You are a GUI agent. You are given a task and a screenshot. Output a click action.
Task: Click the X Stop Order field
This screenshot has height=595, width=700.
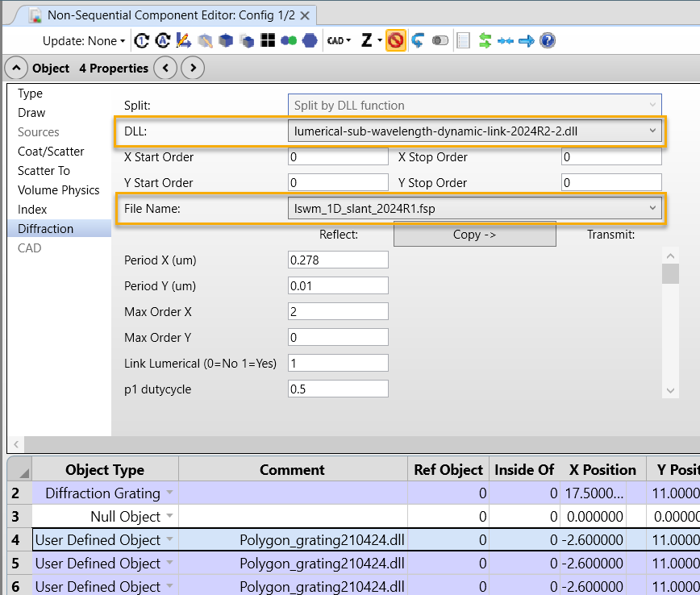pyautogui.click(x=611, y=157)
